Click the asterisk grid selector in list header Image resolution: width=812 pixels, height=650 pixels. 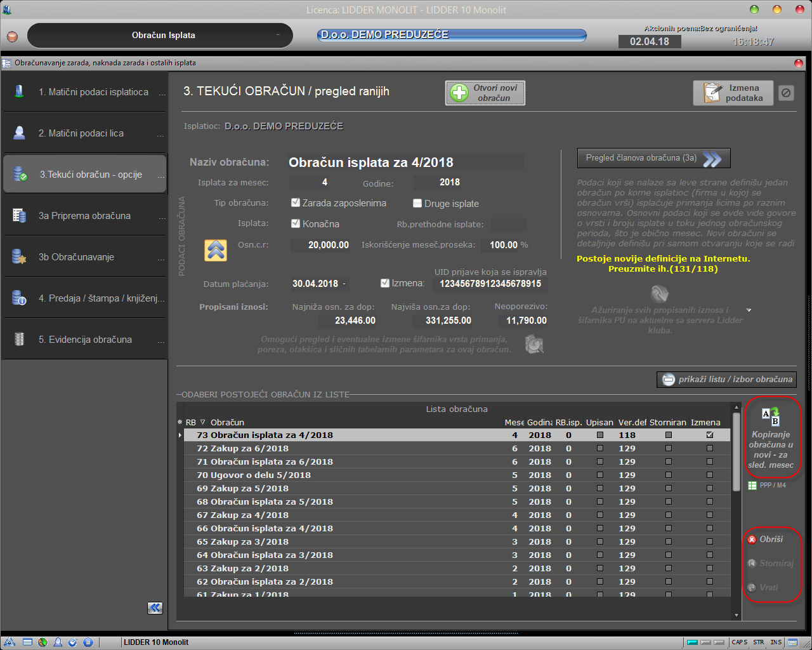click(x=180, y=422)
